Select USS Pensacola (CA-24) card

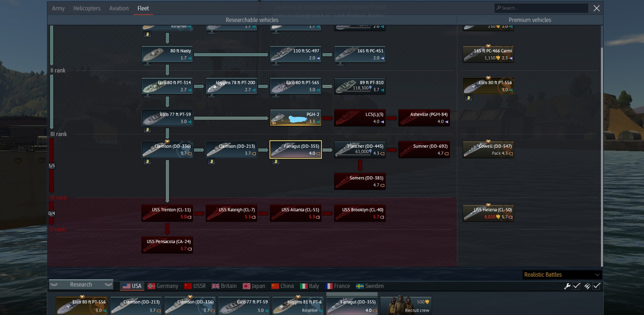pyautogui.click(x=167, y=245)
